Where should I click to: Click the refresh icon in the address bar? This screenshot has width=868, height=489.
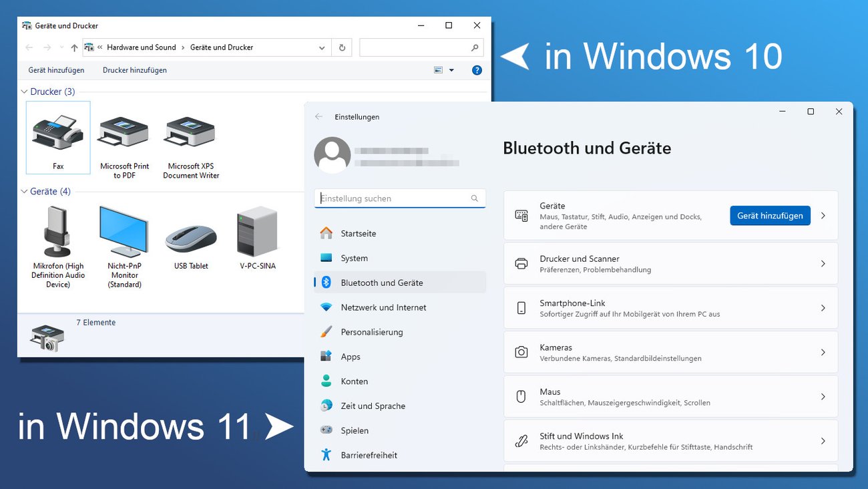[341, 47]
